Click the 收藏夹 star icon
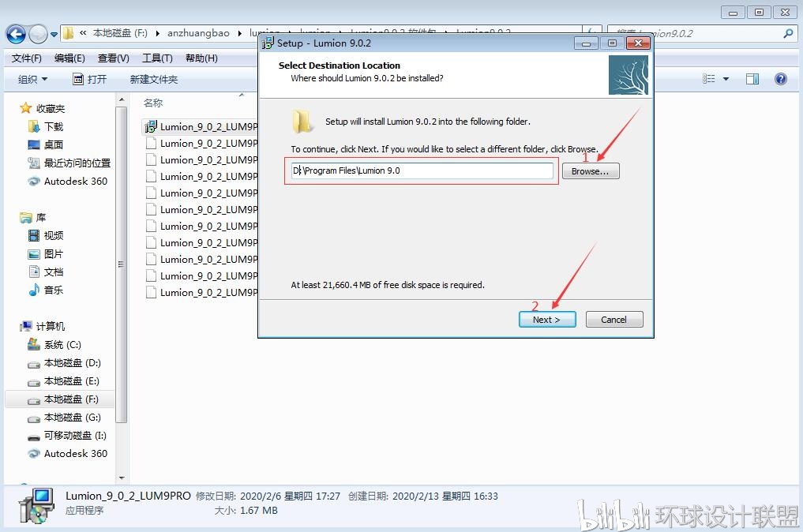 click(25, 108)
